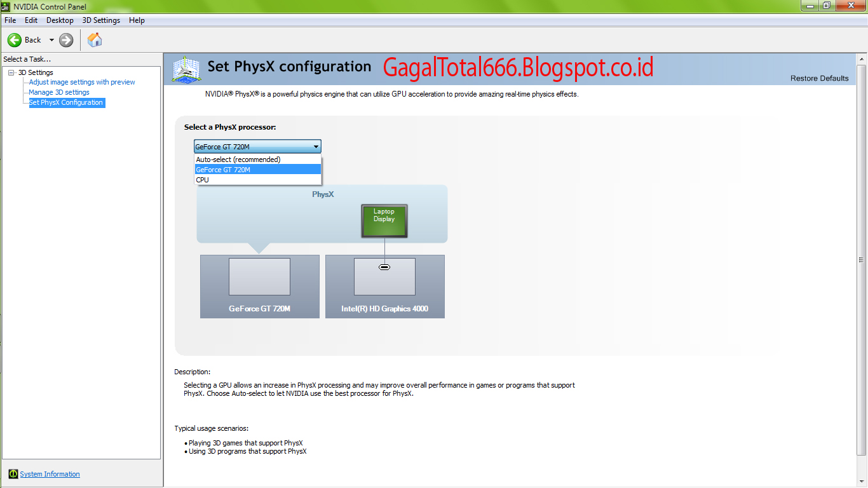Click the Laptop Display monitor icon

384,221
